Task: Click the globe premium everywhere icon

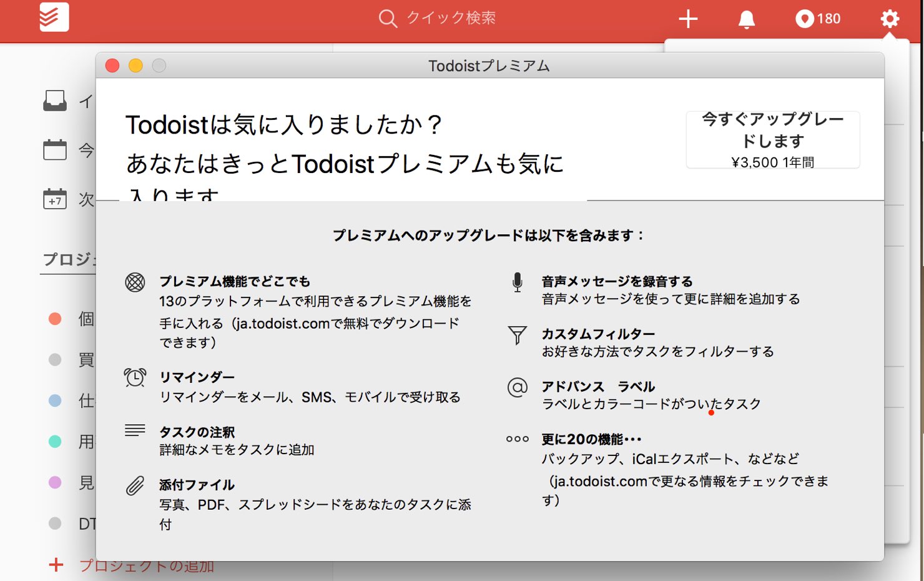Action: (135, 282)
